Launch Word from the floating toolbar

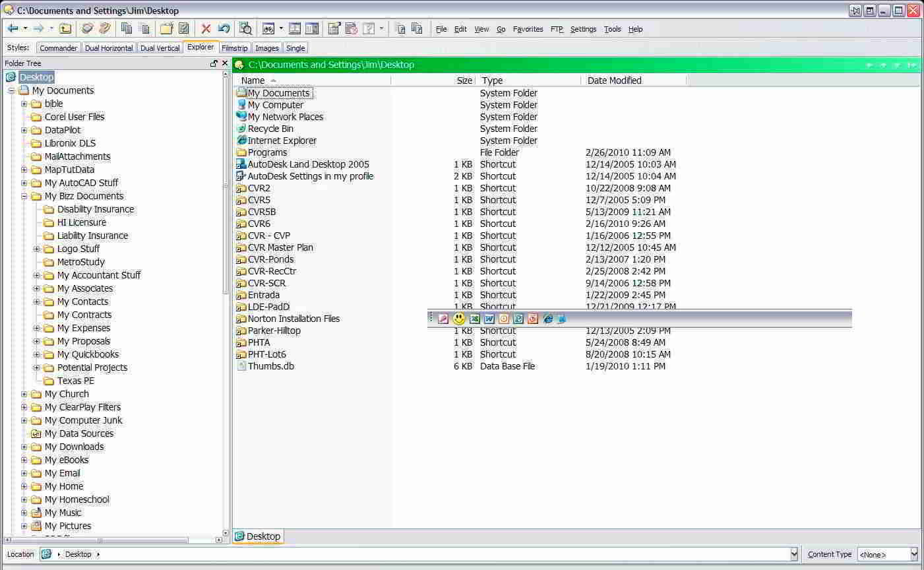click(489, 319)
